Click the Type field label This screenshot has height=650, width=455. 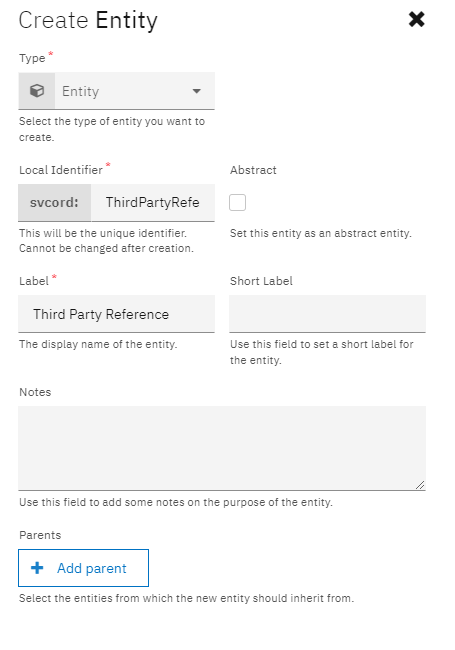pos(32,58)
